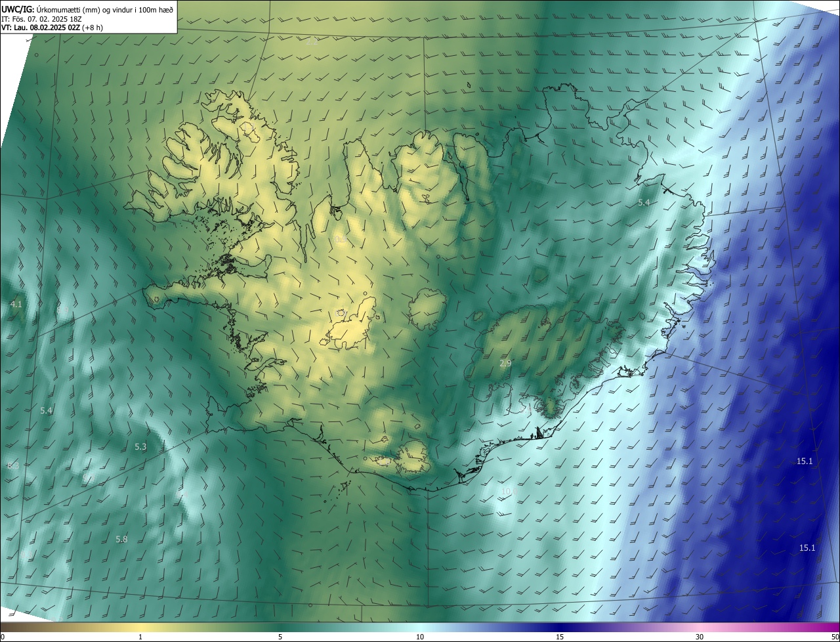Click the 5.4 value in the sea west of Iceland
Viewport: 840px width, 642px height.
click(x=46, y=410)
